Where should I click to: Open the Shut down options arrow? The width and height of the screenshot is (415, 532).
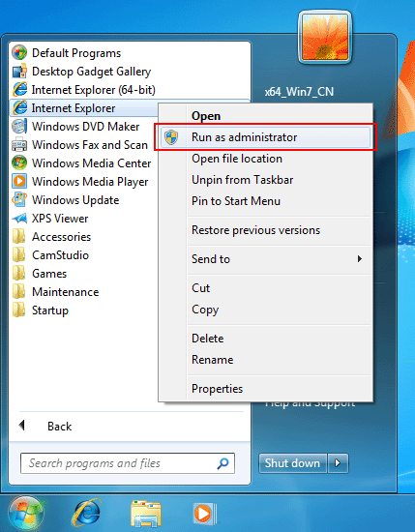pyautogui.click(x=338, y=463)
